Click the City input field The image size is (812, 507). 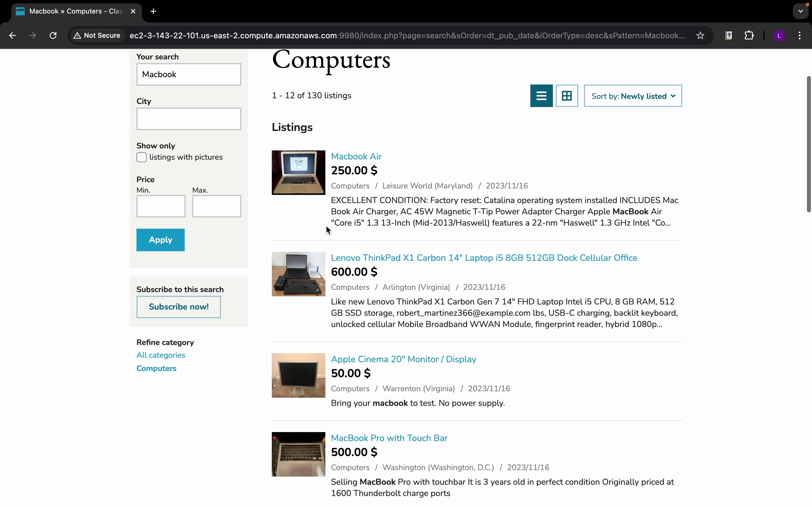point(189,119)
